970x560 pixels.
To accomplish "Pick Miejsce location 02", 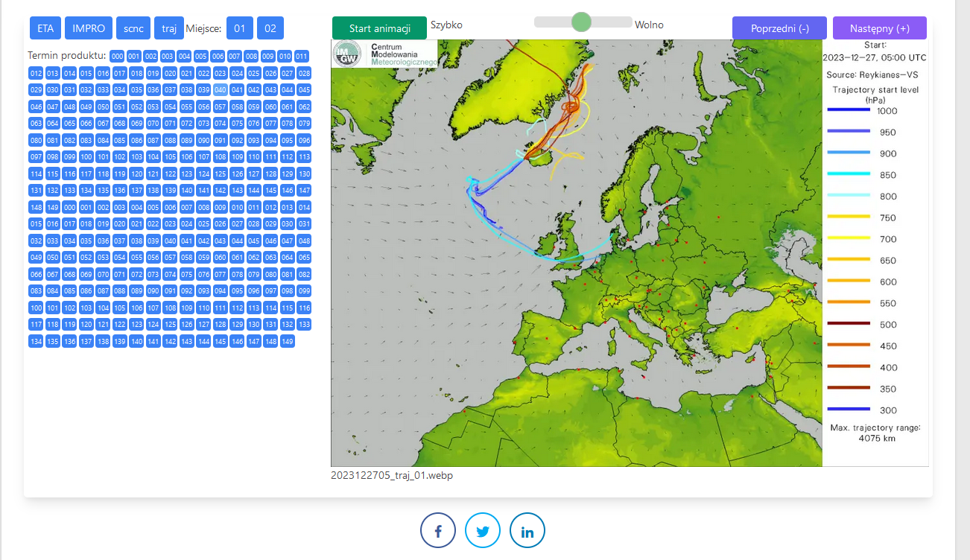I will [x=270, y=28].
